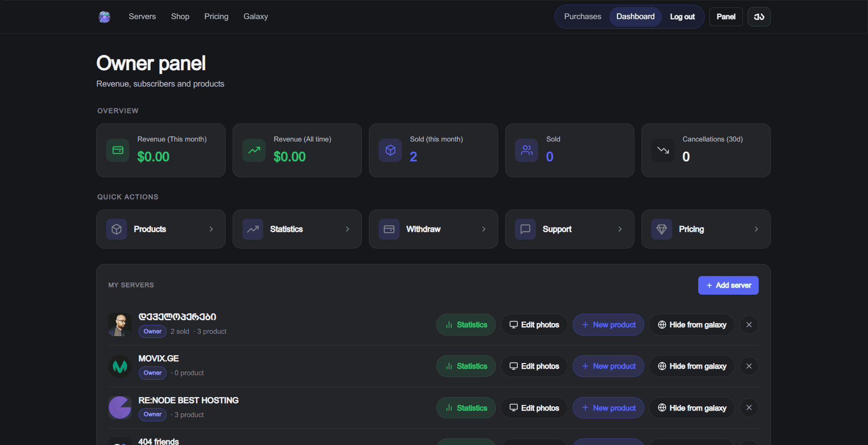Expand Withdraw quick action chevron
868x445 pixels.
pyautogui.click(x=484, y=229)
